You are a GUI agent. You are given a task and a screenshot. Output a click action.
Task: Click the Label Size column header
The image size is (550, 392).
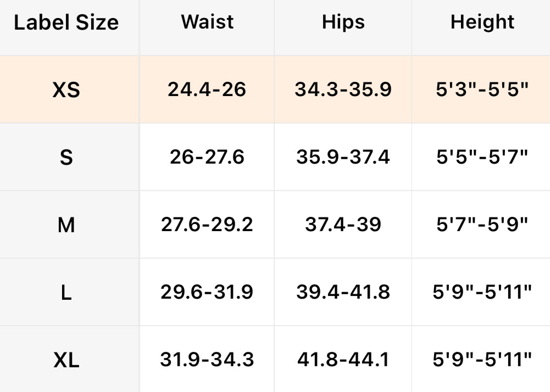[x=66, y=23]
